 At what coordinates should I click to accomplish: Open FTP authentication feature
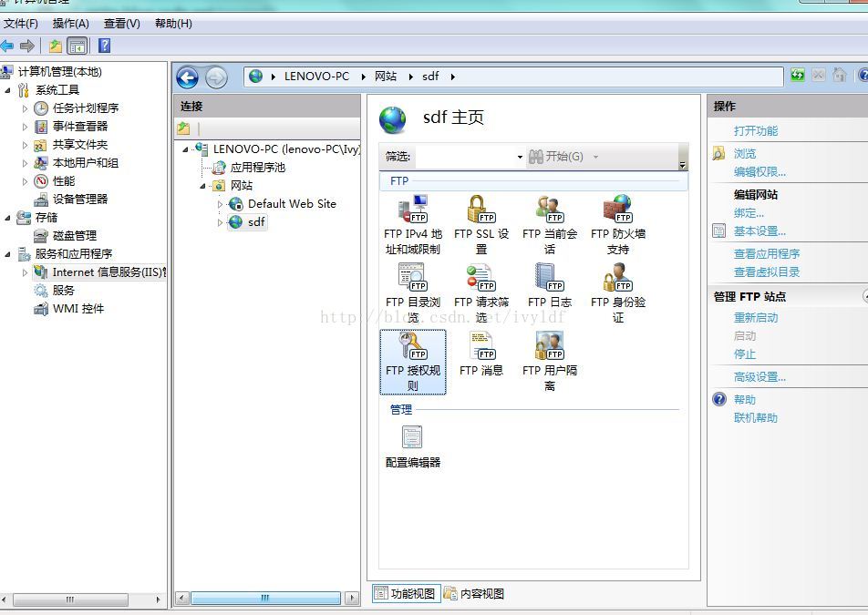(618, 292)
